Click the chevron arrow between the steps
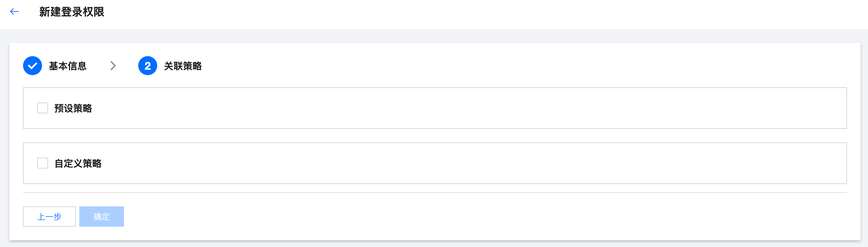 coord(113,66)
